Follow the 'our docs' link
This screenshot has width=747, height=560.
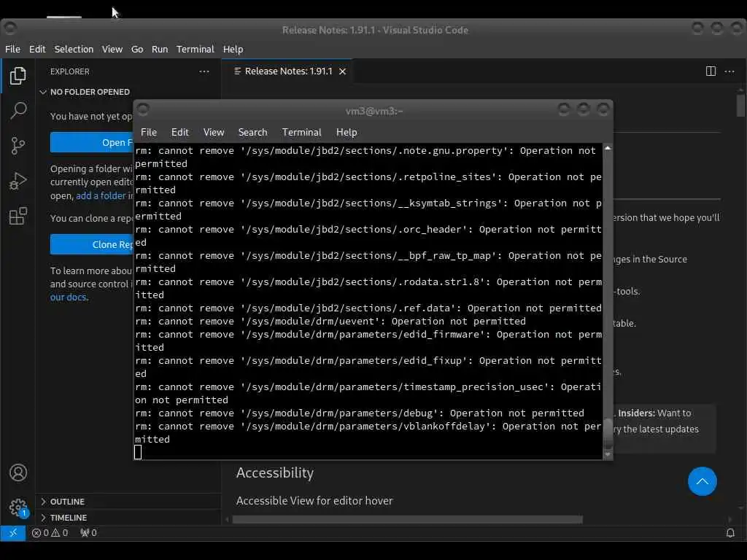click(x=68, y=297)
